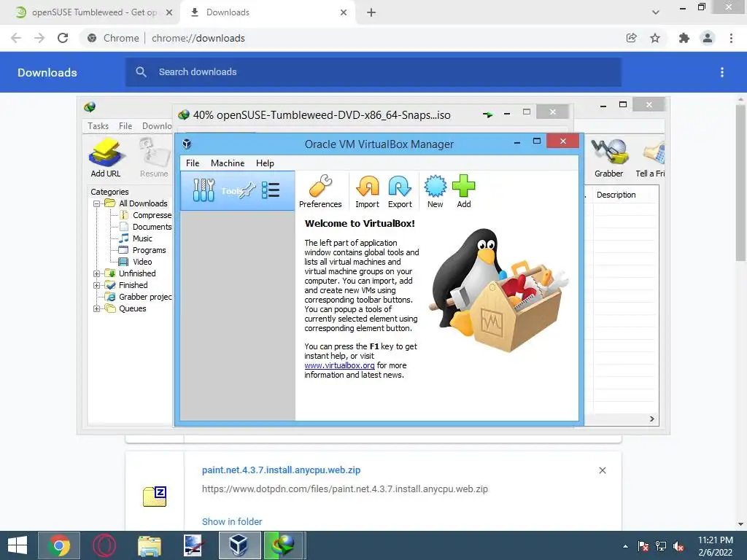Click the Export appliance icon

point(400,192)
